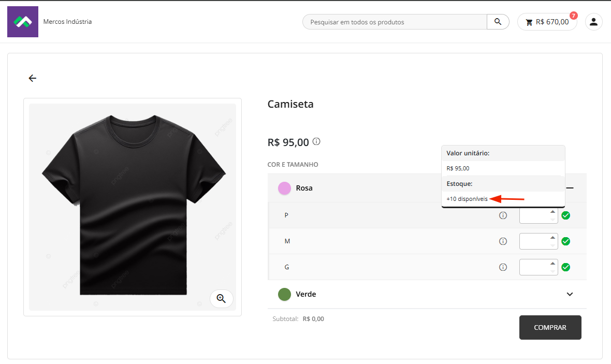Collapse the Rosa color section
This screenshot has height=364, width=611.
click(570, 188)
